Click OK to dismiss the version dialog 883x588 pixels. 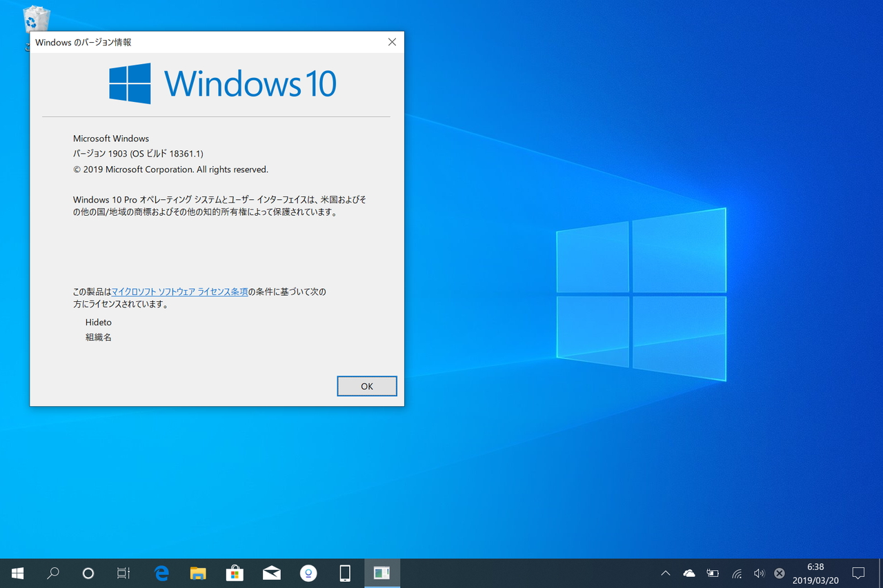pos(366,386)
